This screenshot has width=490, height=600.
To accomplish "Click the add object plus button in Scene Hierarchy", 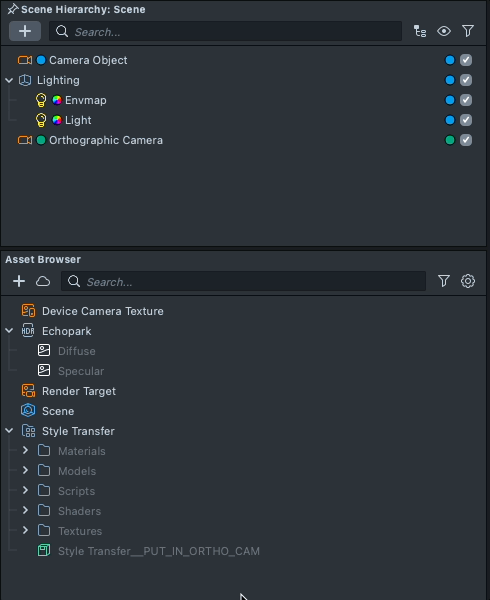I will (25, 31).
